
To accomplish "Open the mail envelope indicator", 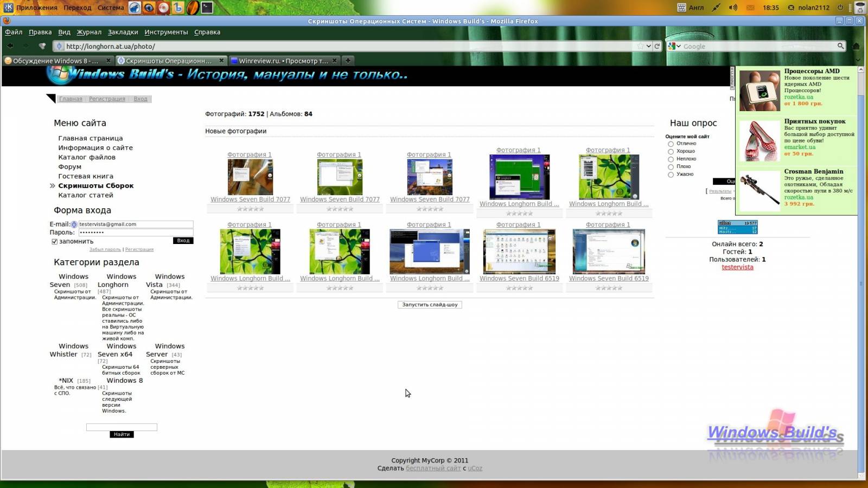I will coord(750,7).
